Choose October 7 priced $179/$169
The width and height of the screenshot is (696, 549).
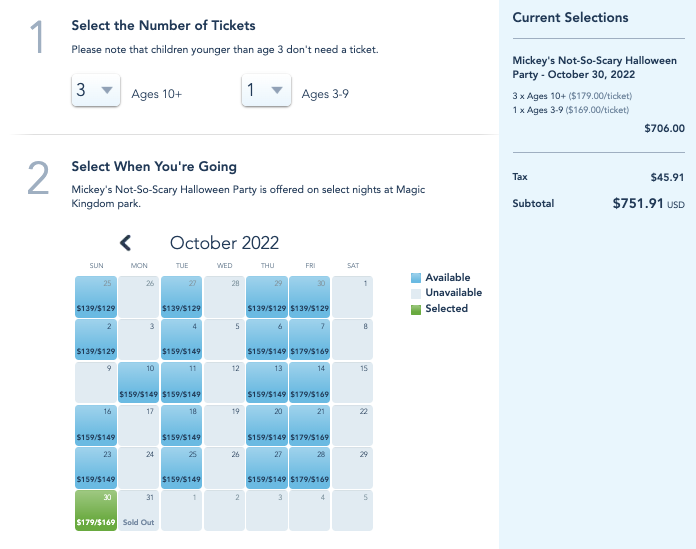pos(309,339)
